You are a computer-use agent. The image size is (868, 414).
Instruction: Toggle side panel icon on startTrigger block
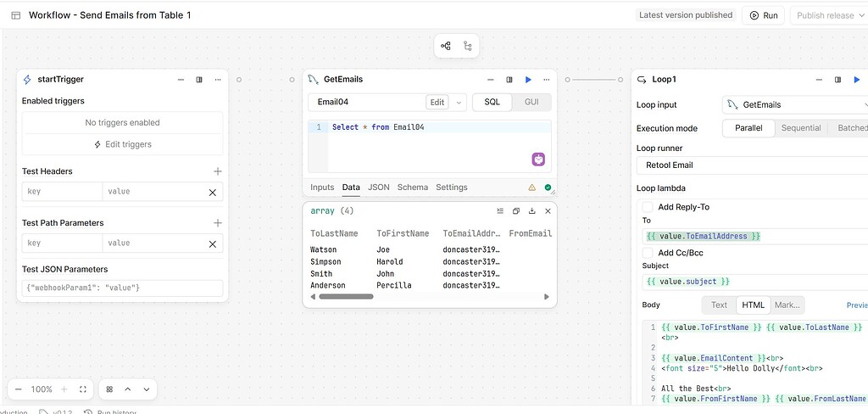tap(199, 80)
